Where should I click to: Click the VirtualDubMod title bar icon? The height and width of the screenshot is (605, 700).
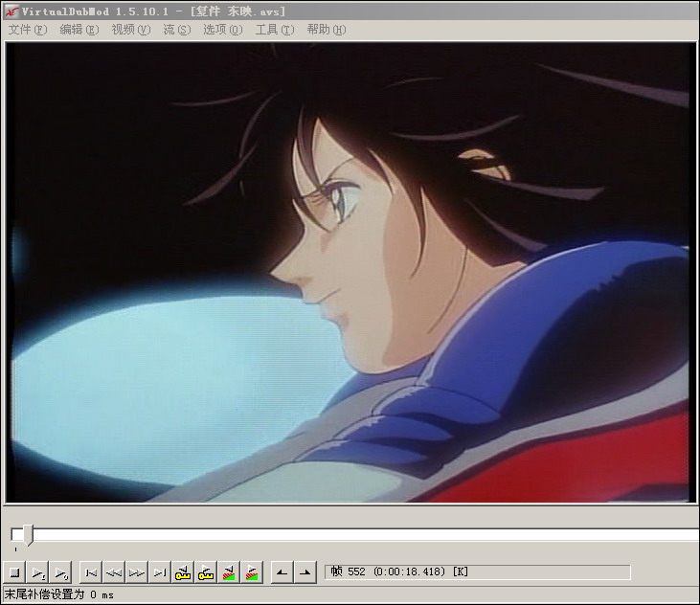point(11,11)
